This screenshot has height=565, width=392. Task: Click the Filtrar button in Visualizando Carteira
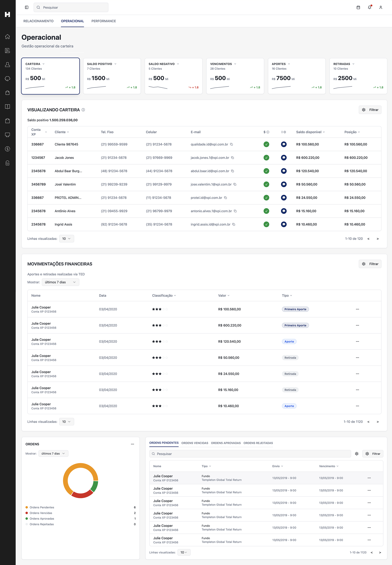click(370, 110)
